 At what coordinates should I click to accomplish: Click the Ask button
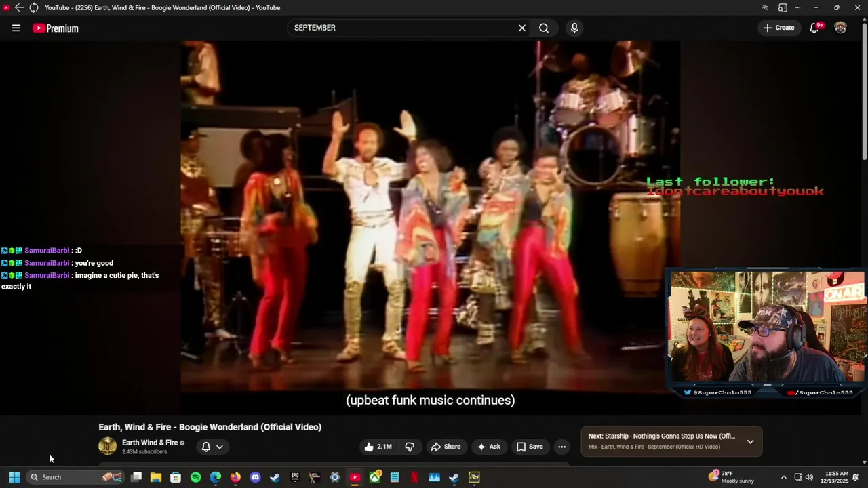click(488, 447)
